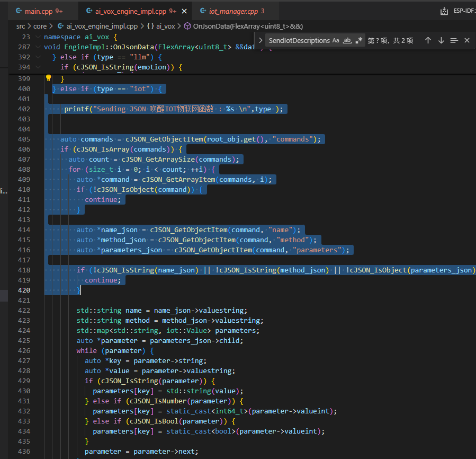Click the lightbulb code action icon
Screen dimensions: 476x459
(48, 78)
